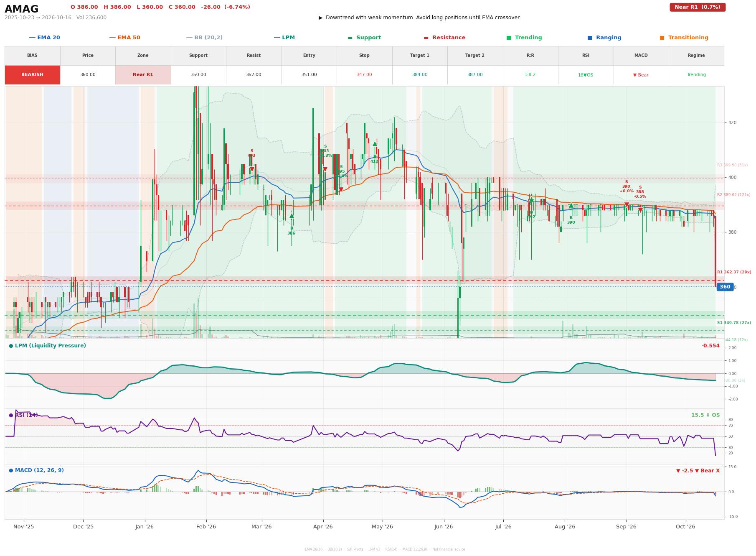
Task: Click the buy triangle marked B 390
Action: 571,205
